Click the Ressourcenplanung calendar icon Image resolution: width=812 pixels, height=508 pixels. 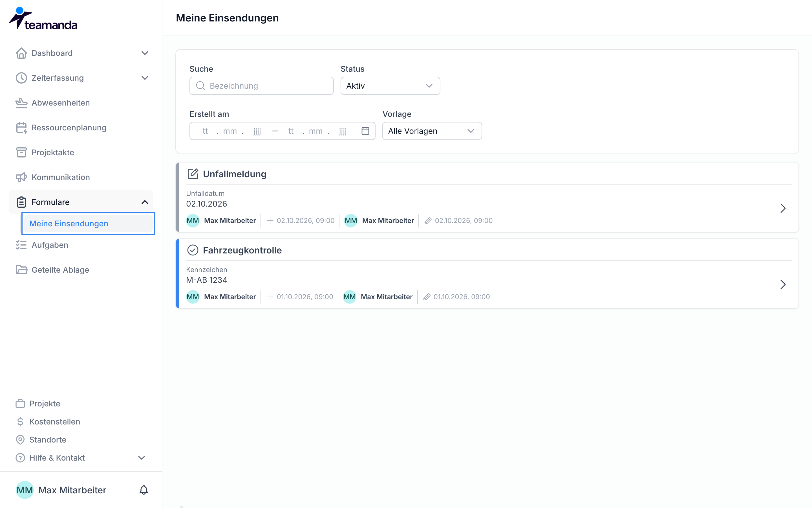[21, 128]
